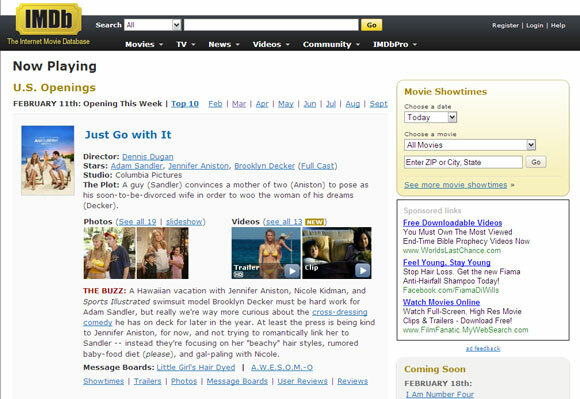Select the Jun month link

[310, 104]
